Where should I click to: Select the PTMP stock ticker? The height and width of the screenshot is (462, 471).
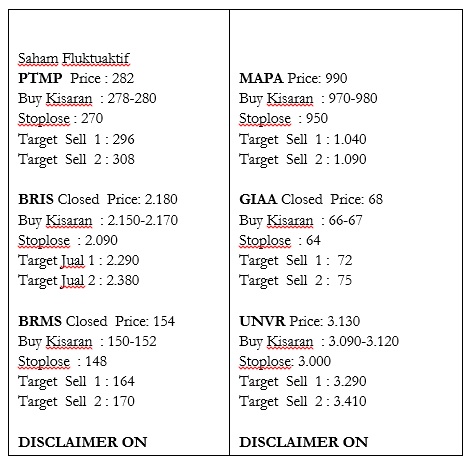pyautogui.click(x=40, y=78)
